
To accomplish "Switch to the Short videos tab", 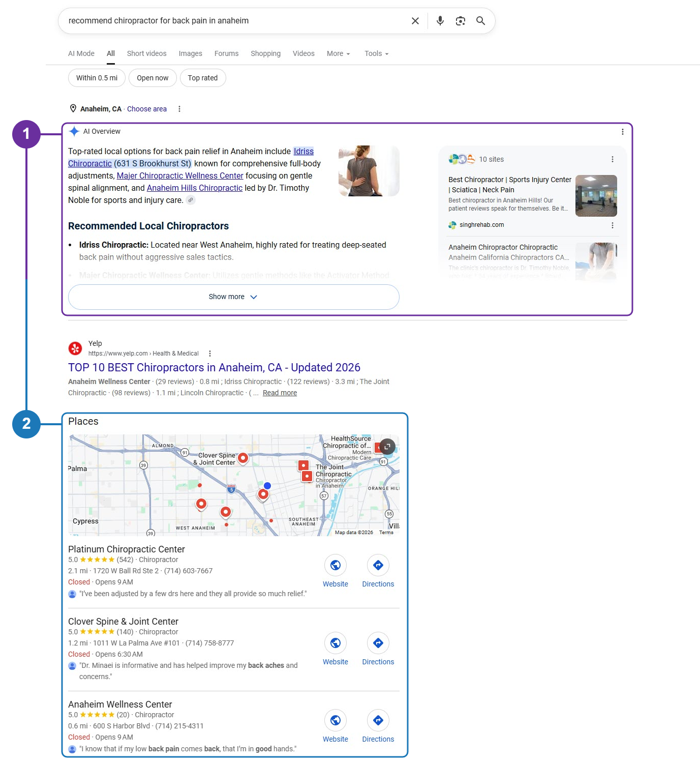I will pos(147,53).
